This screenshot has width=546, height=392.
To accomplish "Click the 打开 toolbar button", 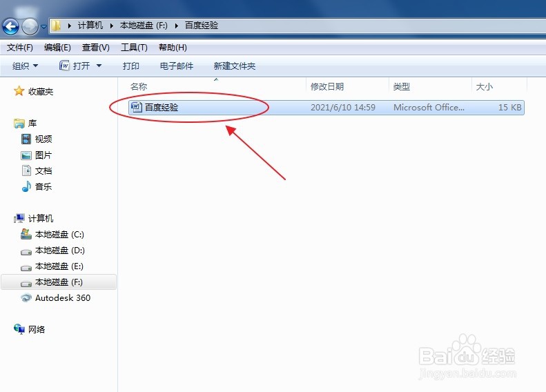I will (x=81, y=66).
